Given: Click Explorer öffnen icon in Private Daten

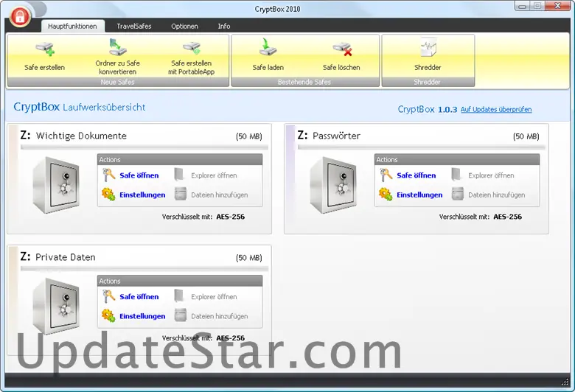Looking at the screenshot, I should click(179, 296).
